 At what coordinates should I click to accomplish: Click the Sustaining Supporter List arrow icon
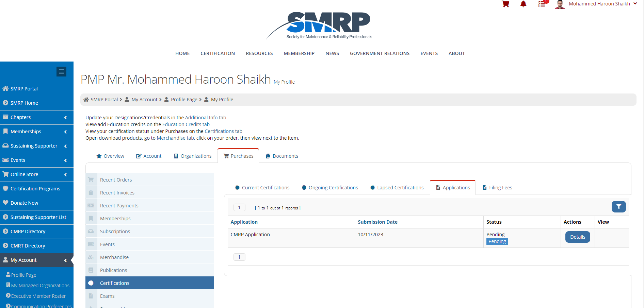[5, 217]
